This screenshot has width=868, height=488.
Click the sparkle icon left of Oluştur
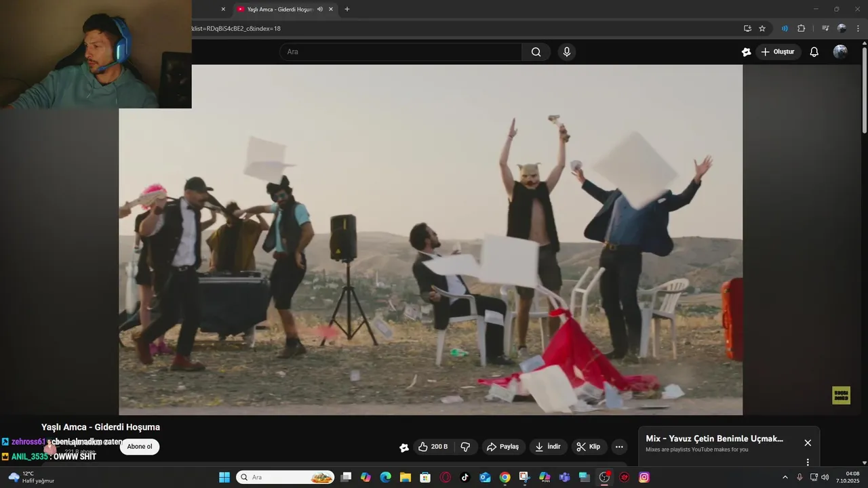pos(746,52)
